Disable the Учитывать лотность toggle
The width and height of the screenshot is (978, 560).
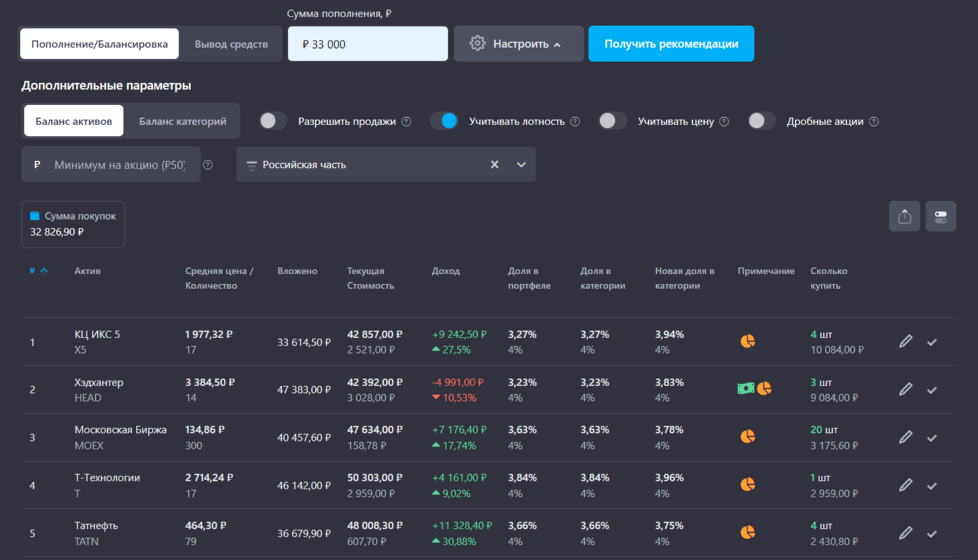(444, 121)
